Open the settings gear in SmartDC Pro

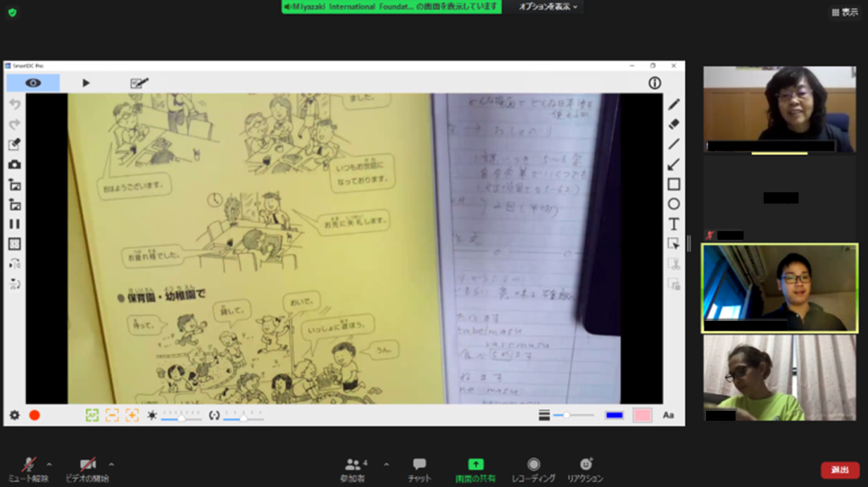pyautogui.click(x=15, y=415)
